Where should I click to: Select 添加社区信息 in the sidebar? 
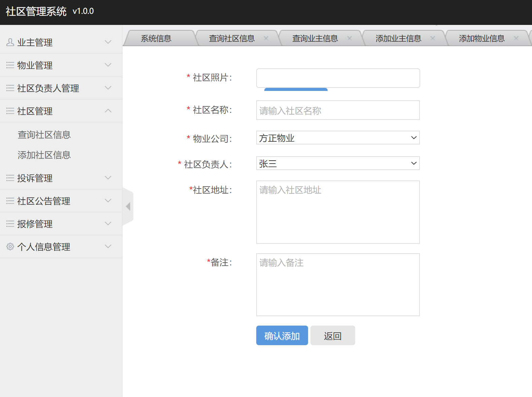point(44,155)
